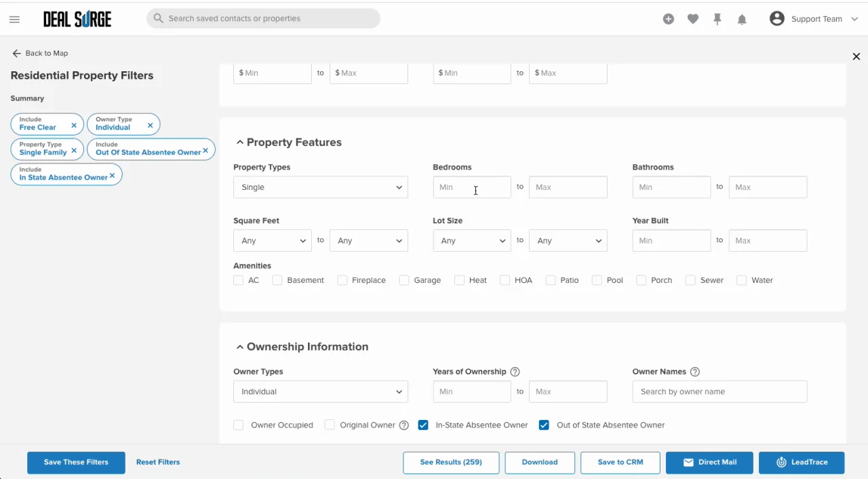The image size is (868, 479).
Task: Toggle the Basement amenity checkbox
Action: (x=277, y=280)
